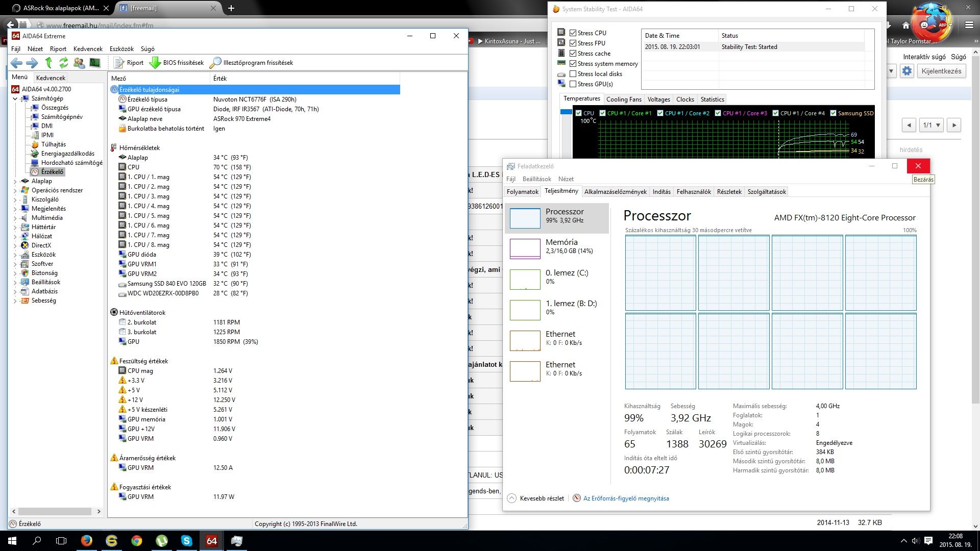Open Action Center notification icon
Image resolution: width=980 pixels, height=551 pixels.
pos(928,541)
